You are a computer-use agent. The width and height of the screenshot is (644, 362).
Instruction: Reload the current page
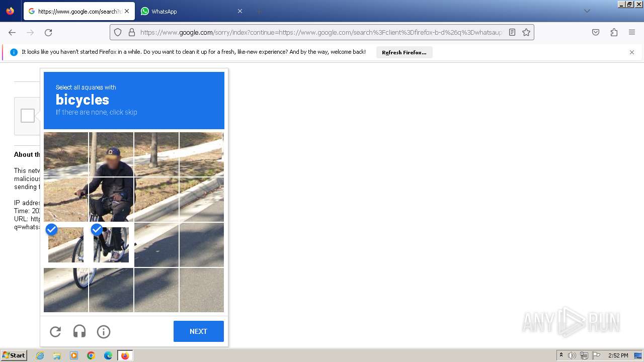pos(48,32)
